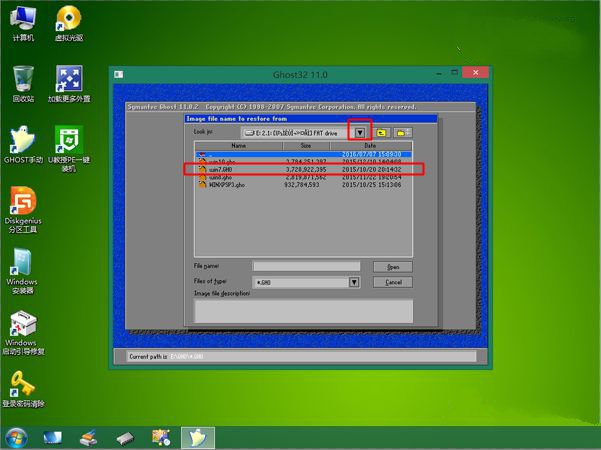The height and width of the screenshot is (450, 601).
Task: Select the parent directory '..' row
Action: [x=304, y=154]
